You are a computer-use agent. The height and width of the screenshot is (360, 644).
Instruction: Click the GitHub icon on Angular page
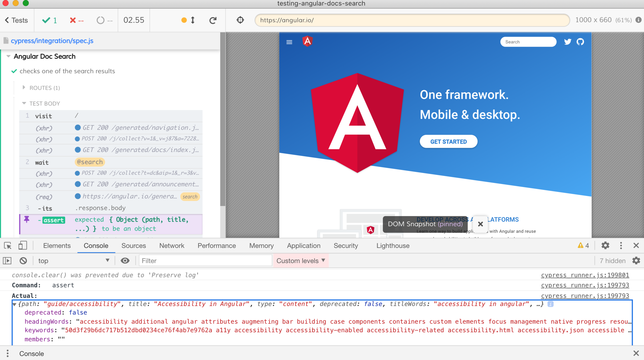580,42
